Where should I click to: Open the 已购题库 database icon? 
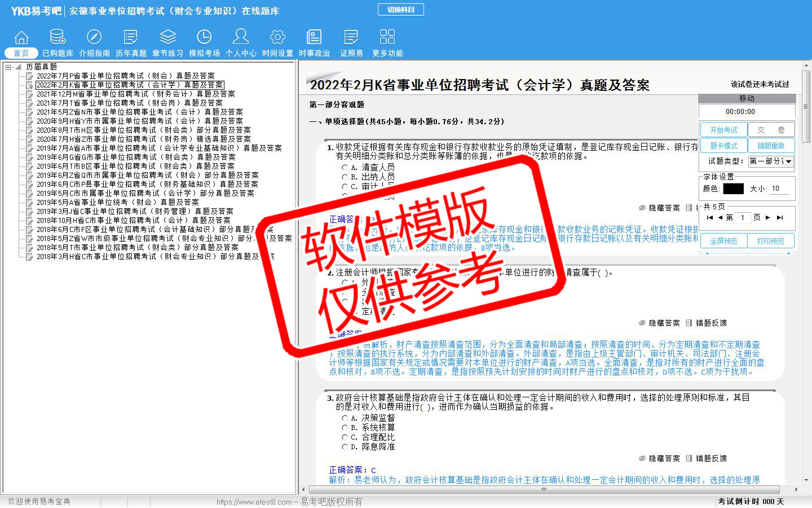coord(58,38)
